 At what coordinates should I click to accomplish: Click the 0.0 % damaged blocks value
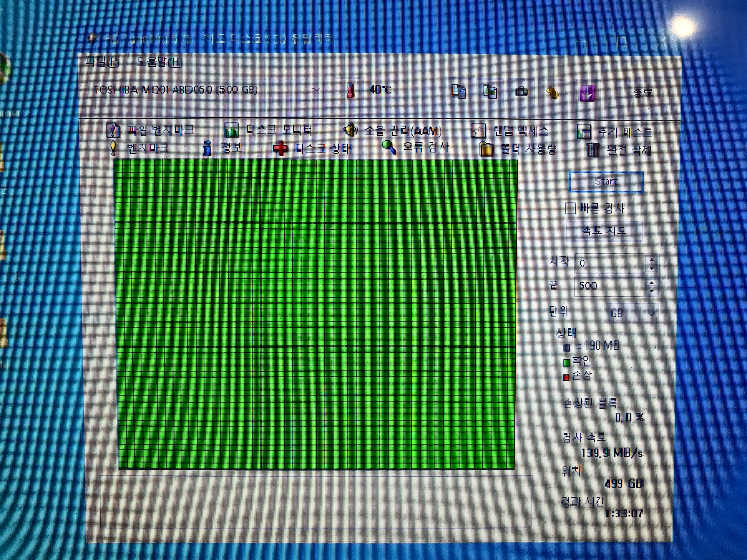[630, 418]
